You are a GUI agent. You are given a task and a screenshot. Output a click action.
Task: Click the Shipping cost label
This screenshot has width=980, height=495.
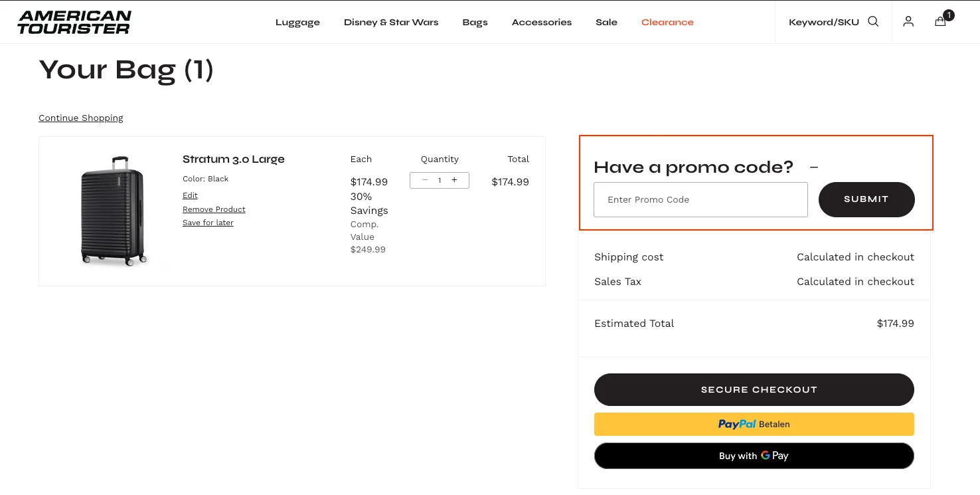click(x=629, y=257)
